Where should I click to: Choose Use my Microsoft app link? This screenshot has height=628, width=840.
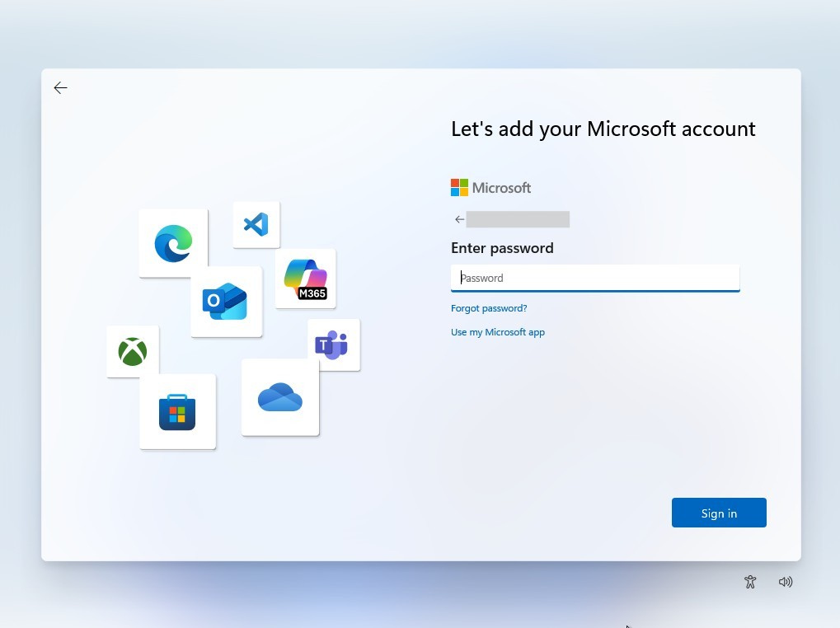[x=498, y=332]
